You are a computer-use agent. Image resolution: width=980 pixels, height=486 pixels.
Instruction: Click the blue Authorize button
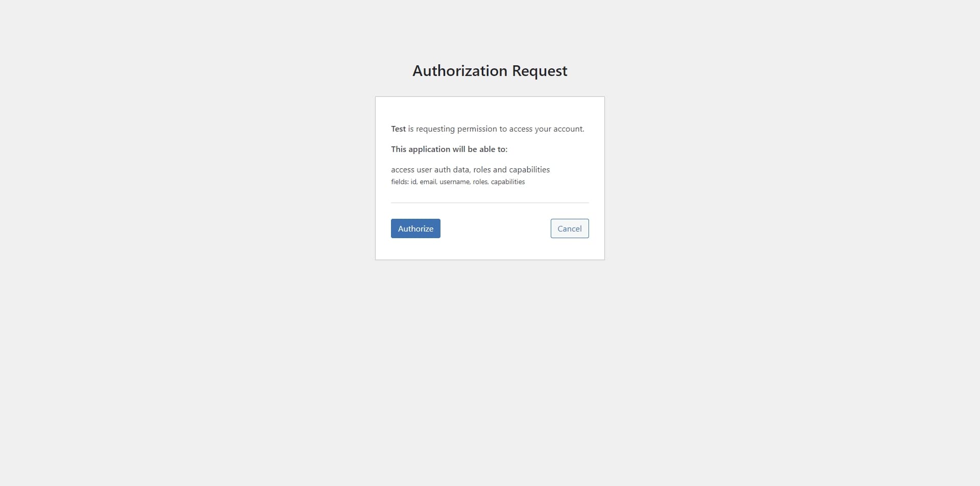click(x=415, y=228)
